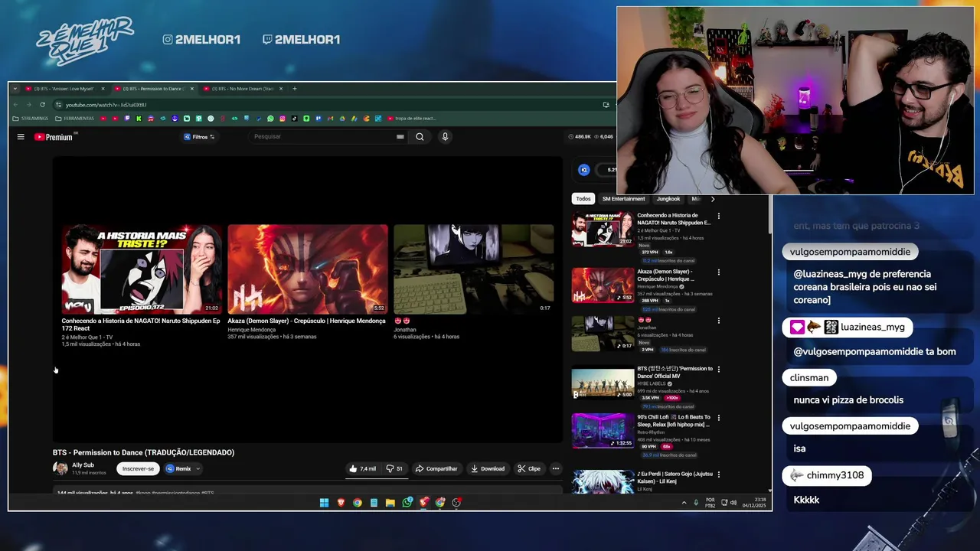Reload the page in browser toolbar

point(42,105)
